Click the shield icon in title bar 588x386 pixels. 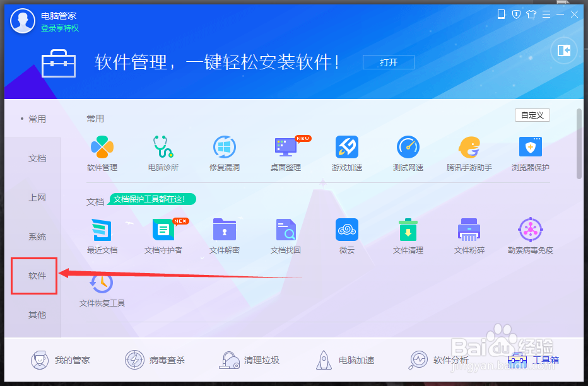point(516,15)
